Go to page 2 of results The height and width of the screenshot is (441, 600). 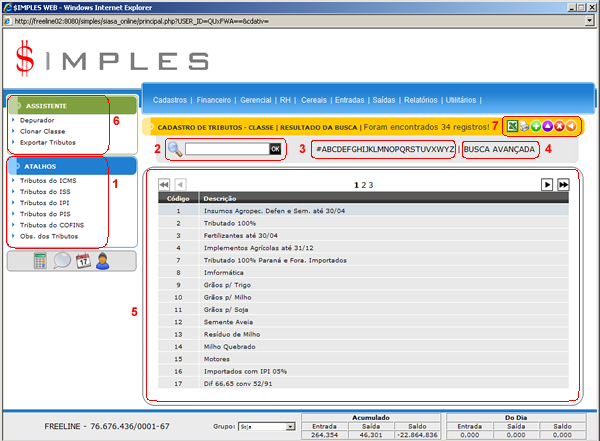pyautogui.click(x=365, y=185)
